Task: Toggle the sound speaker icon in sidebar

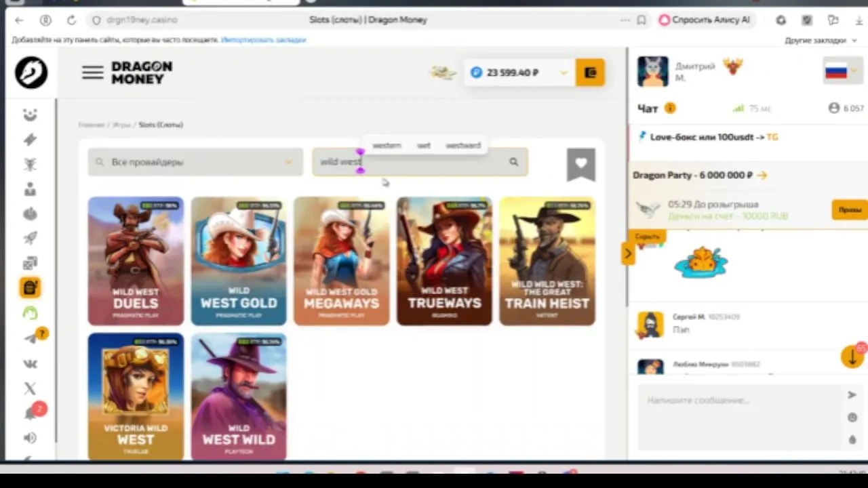Action: 30,438
